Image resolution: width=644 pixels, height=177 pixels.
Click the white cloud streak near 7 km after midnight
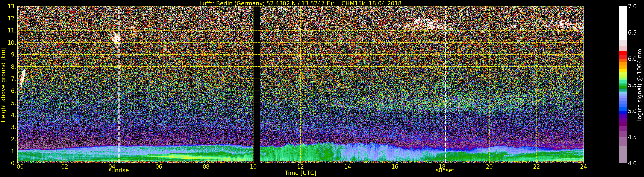pos(23,79)
